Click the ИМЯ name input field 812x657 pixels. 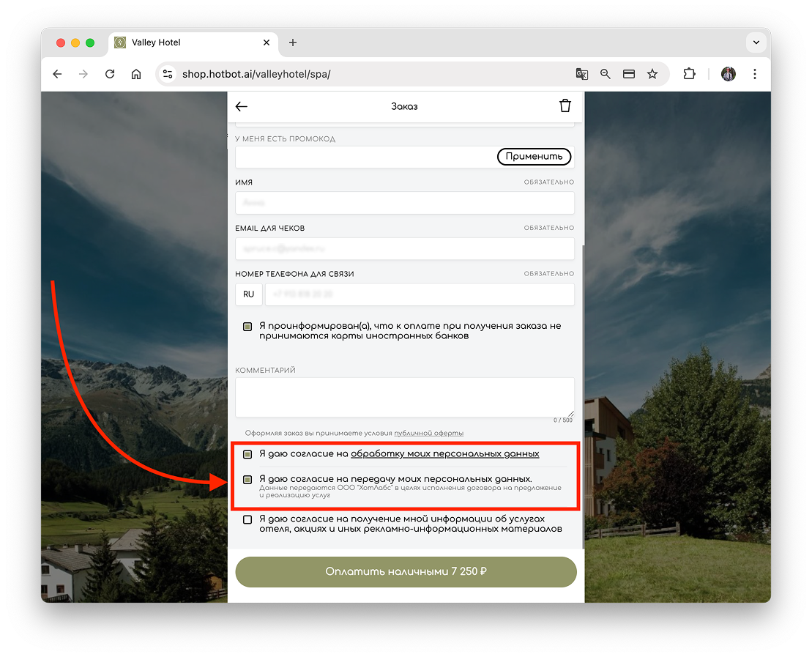[x=404, y=203]
